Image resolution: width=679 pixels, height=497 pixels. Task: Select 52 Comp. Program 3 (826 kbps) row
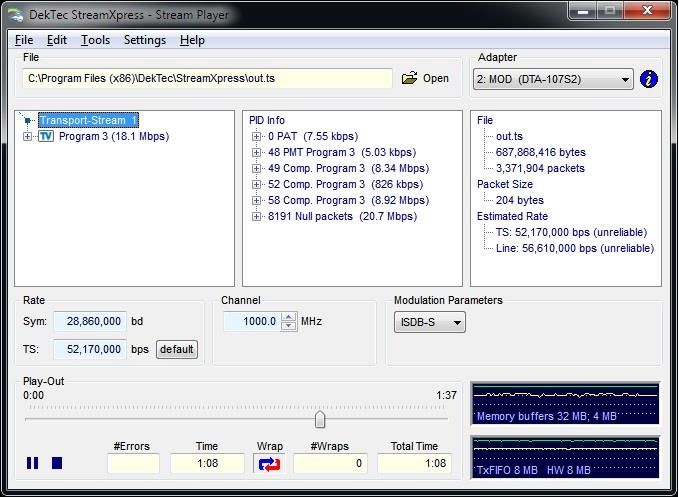[345, 184]
